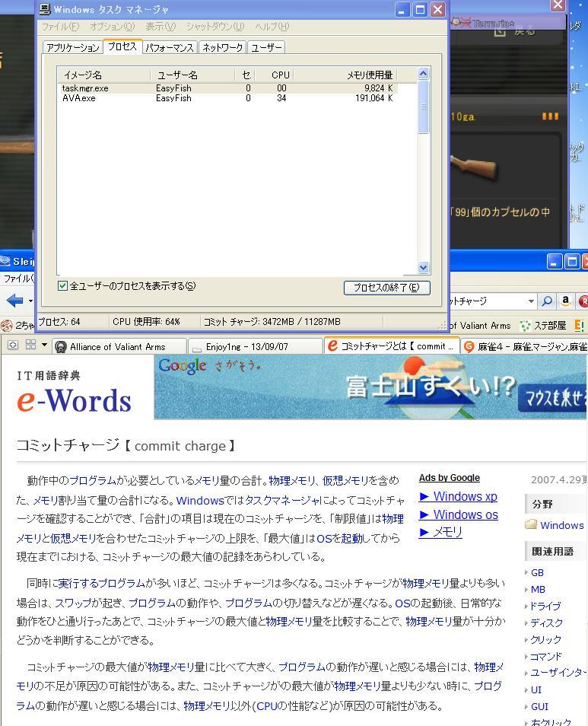Click the magnifier search icon in browser toolbar
The image size is (588, 726).
(547, 301)
